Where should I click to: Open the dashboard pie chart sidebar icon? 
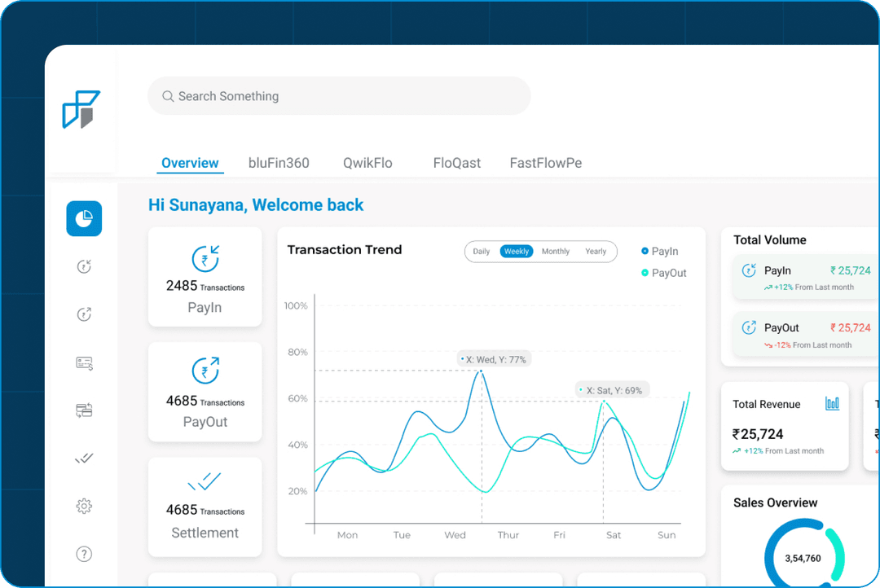pos(84,218)
